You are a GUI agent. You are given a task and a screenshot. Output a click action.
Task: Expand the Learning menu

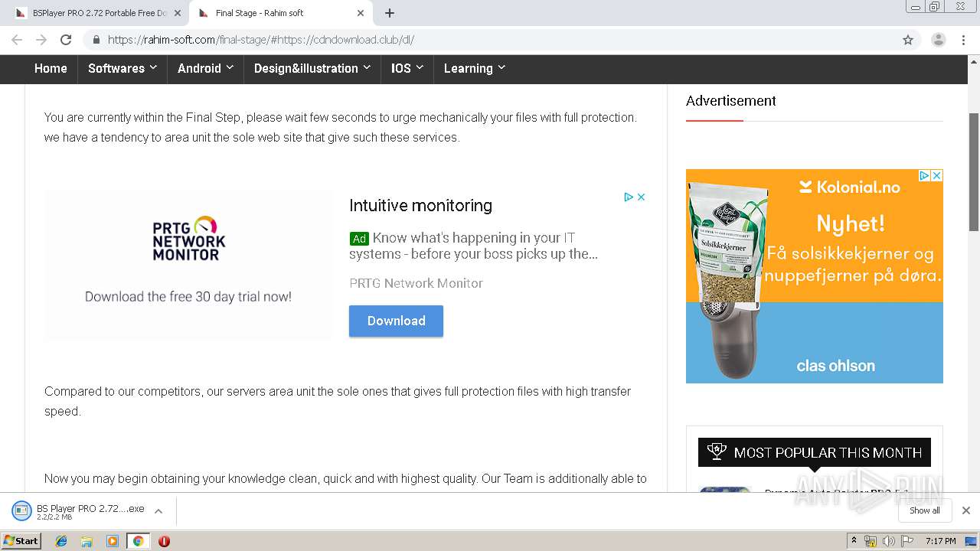pyautogui.click(x=475, y=68)
